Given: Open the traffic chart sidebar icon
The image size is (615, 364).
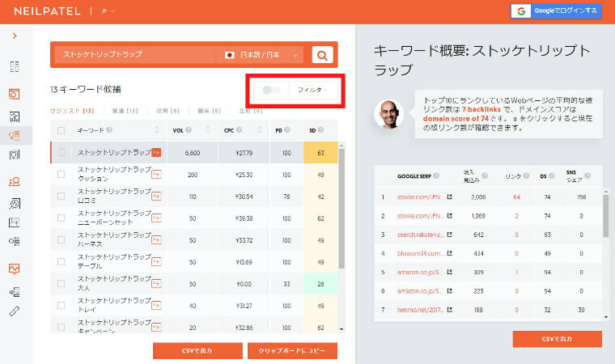Looking at the screenshot, I should click(x=14, y=269).
